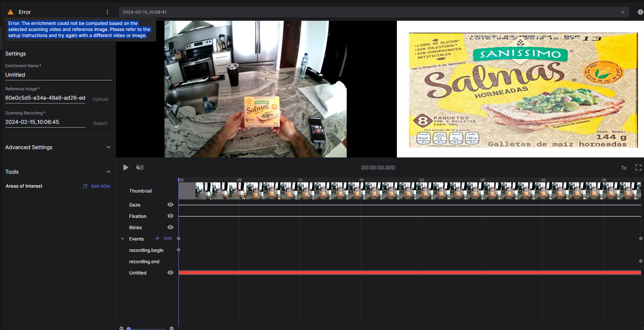Expand Advanced Settings section
This screenshot has width=644, height=330.
coord(58,147)
